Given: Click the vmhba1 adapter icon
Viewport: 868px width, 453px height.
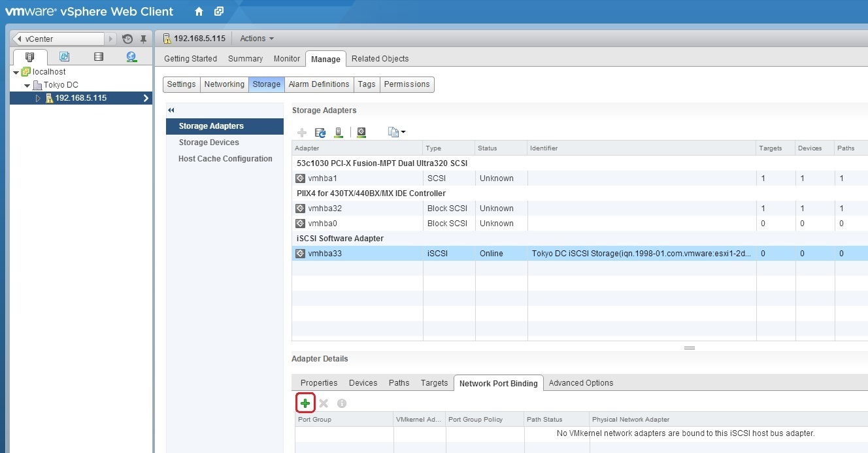Looking at the screenshot, I should click(301, 178).
